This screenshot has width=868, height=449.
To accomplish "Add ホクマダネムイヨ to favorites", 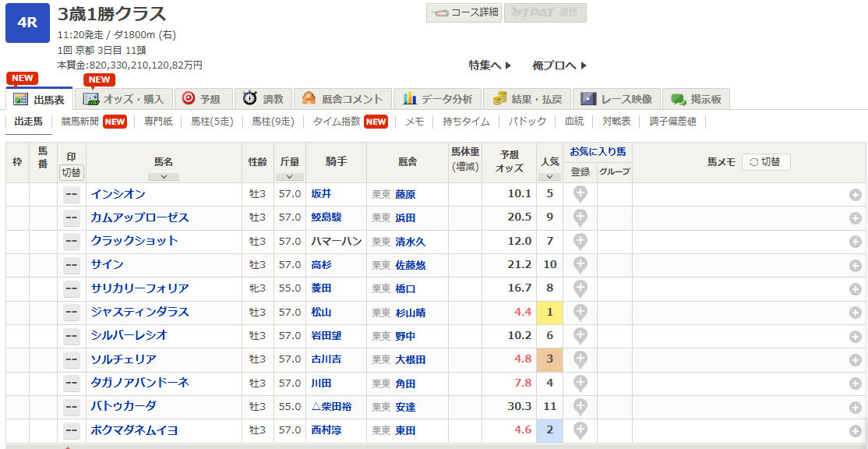I will pos(580,430).
